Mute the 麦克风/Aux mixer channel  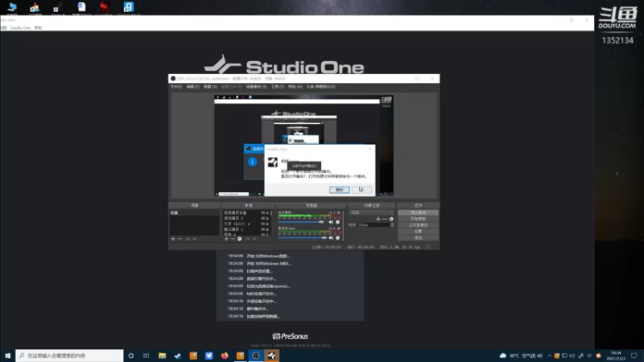pyautogui.click(x=331, y=237)
